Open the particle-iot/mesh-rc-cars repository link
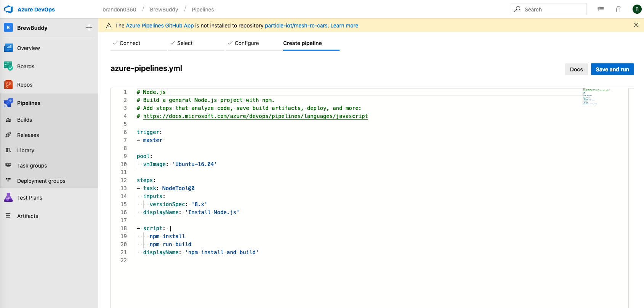This screenshot has width=644, height=308. (x=296, y=26)
